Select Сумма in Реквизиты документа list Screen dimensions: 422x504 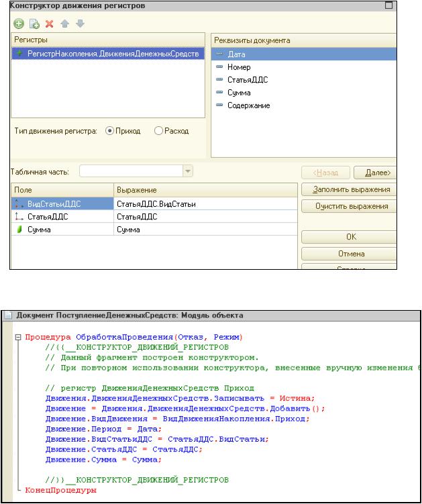[304, 92]
